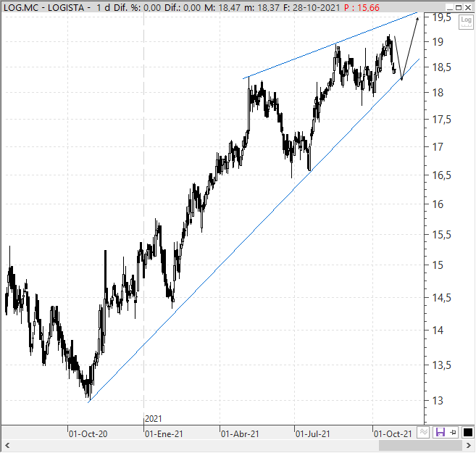Click the 19 price axis label

coord(438,42)
